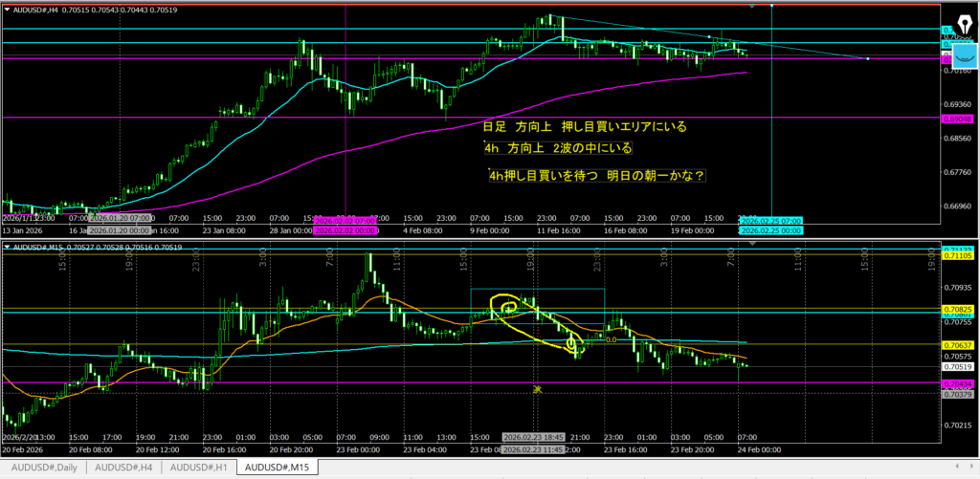Open the M15 chart title dropdown arrow

click(x=8, y=248)
